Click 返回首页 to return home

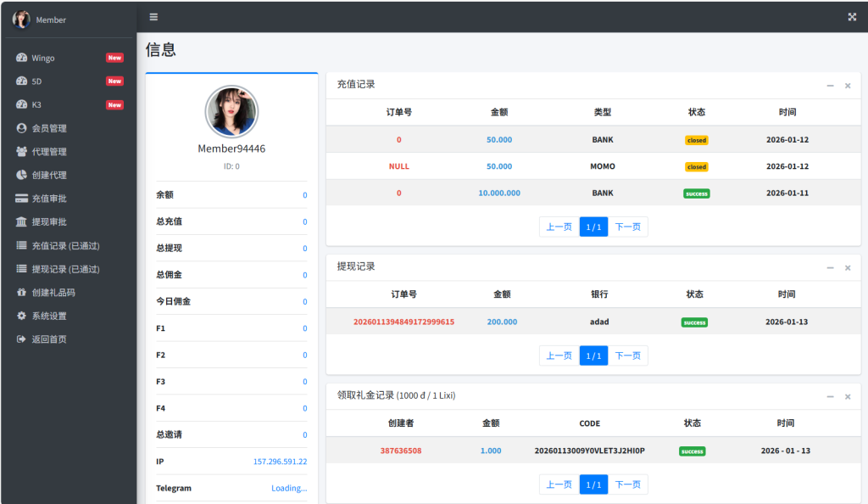(x=53, y=339)
